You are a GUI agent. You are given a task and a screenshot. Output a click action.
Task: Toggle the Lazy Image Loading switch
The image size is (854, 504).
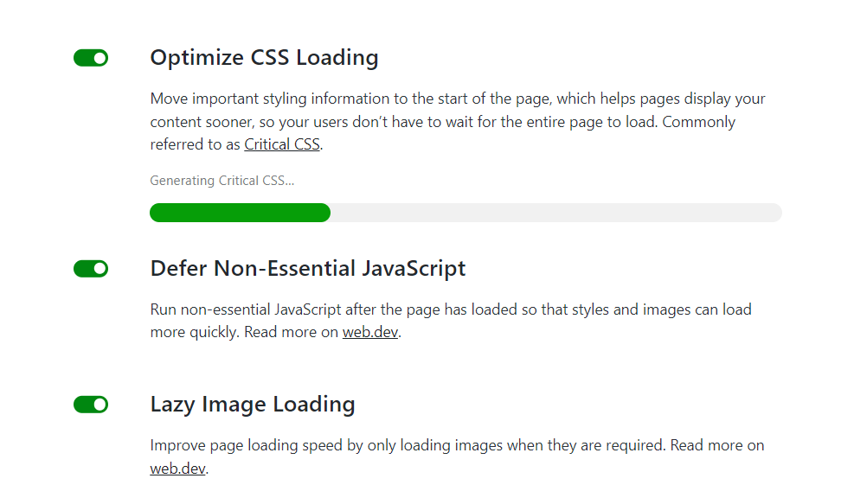point(91,405)
